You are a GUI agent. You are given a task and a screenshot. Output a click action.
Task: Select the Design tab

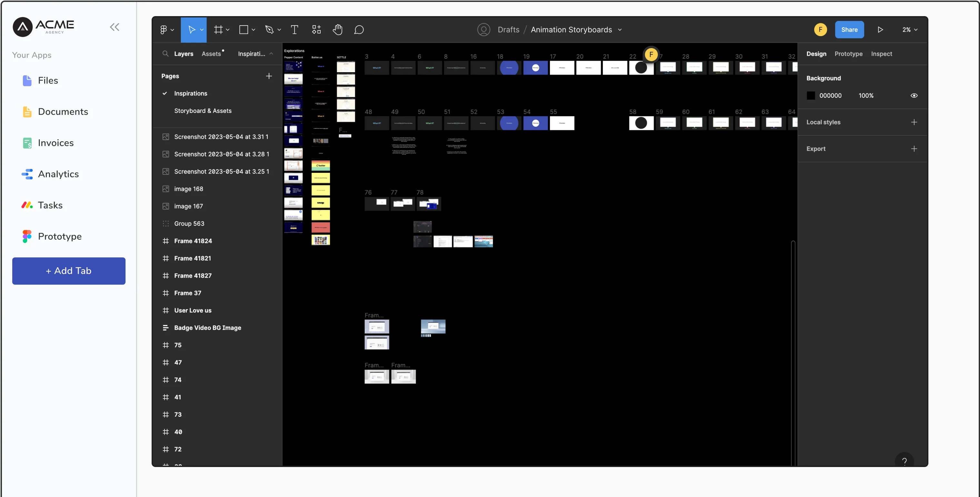coord(816,54)
